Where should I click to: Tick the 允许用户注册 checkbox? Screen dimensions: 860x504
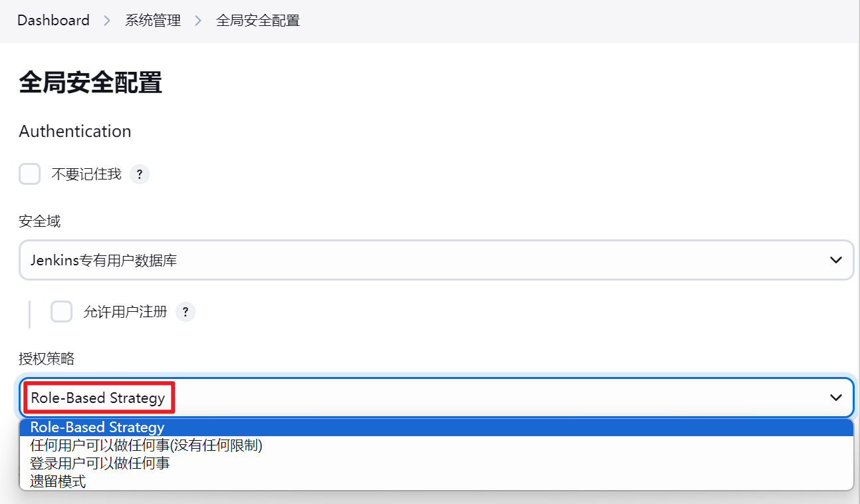(61, 311)
